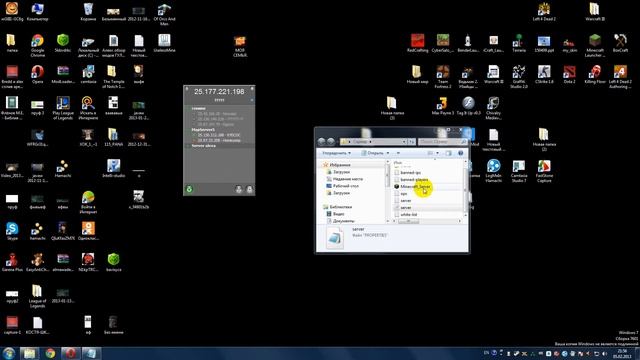Select banned-ips file in Explorer list
Viewport: 640px width, 360px height.
click(x=407, y=173)
